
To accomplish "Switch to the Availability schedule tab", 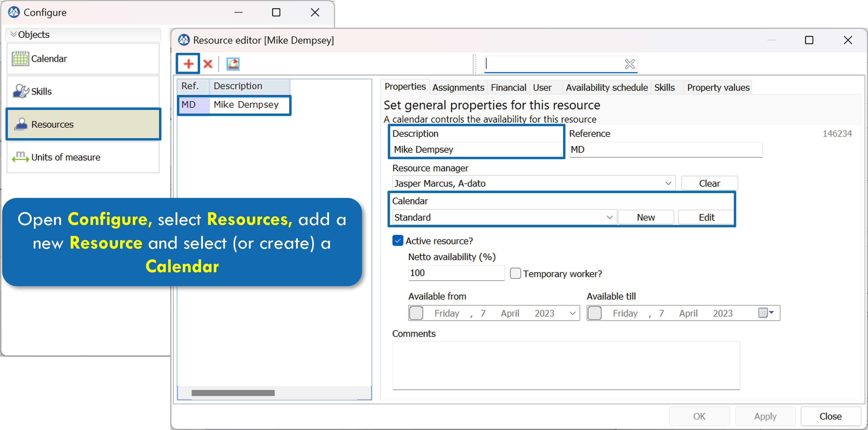I will 607,88.
